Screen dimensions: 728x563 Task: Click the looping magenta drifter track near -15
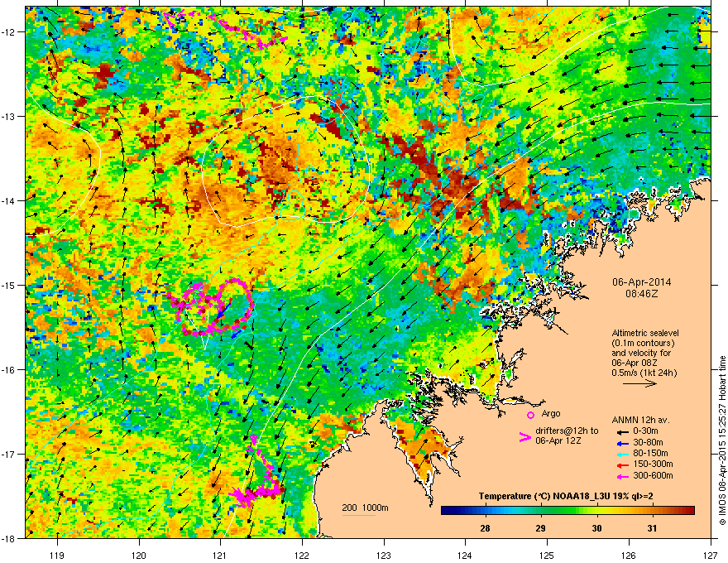pos(211,306)
